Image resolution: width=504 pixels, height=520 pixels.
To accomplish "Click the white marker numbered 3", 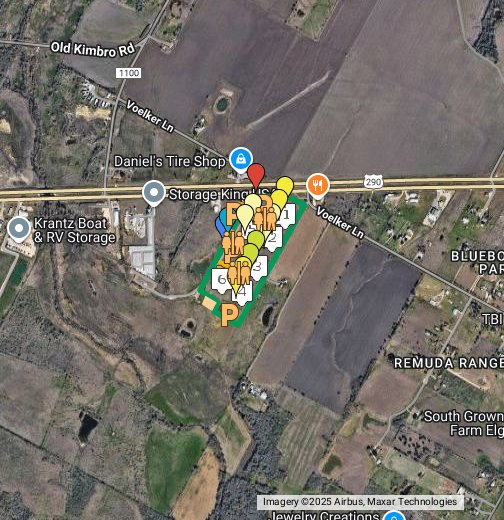I will (x=258, y=267).
